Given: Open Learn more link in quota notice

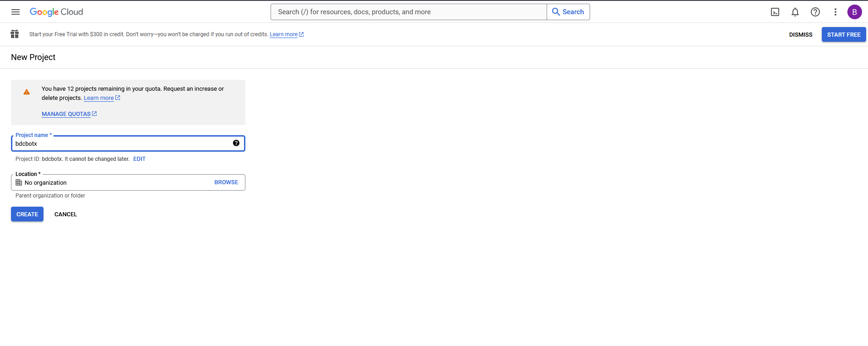Looking at the screenshot, I should [x=99, y=98].
